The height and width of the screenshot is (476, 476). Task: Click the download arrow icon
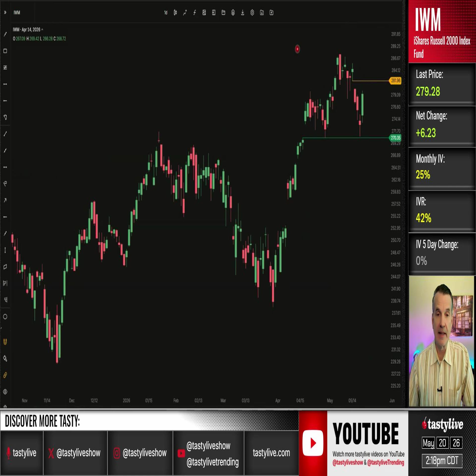tap(243, 13)
